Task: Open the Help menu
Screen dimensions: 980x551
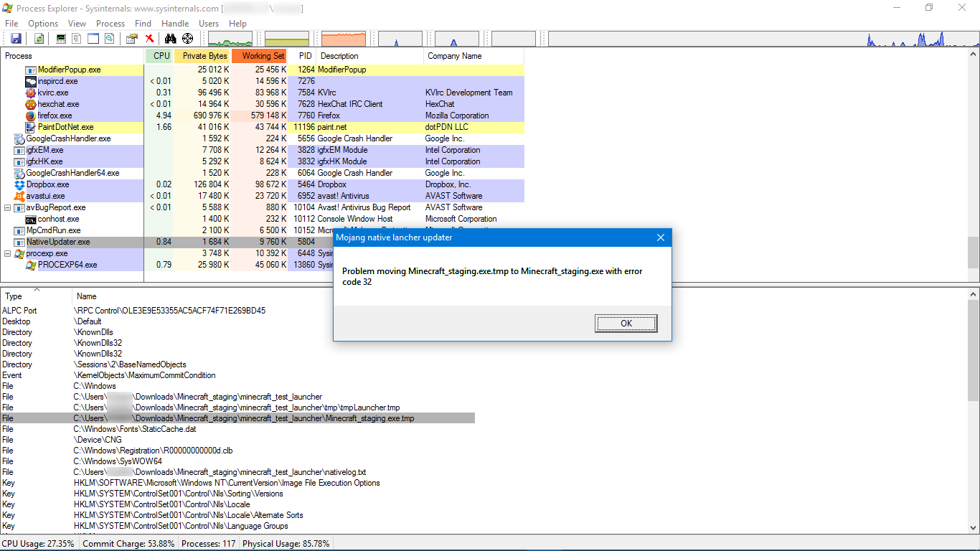Action: click(237, 24)
